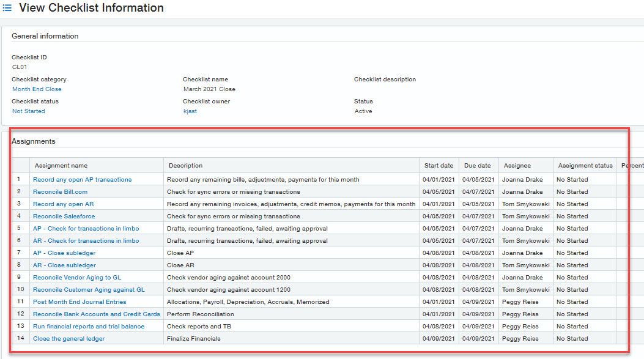Open the Reconcile Salesforce assignment

pos(64,217)
